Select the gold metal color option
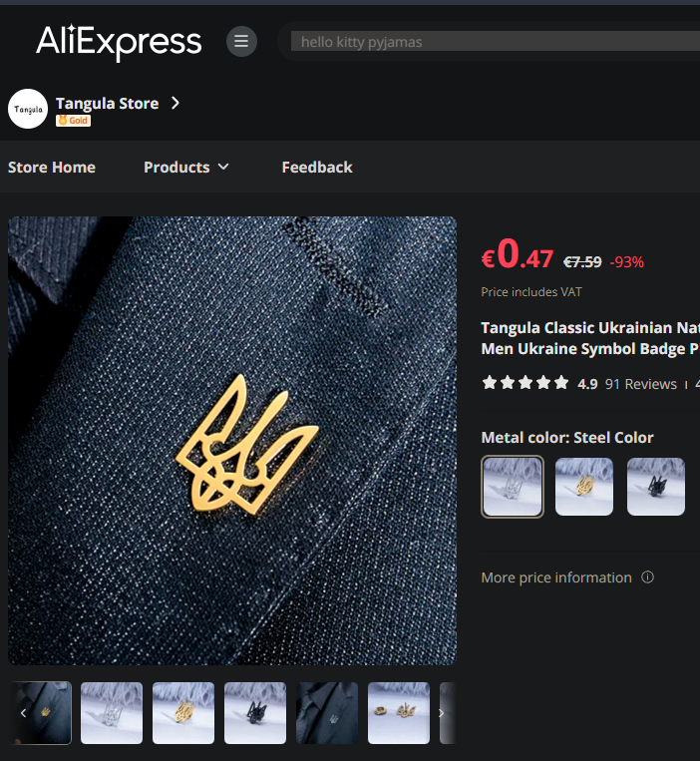 point(584,487)
